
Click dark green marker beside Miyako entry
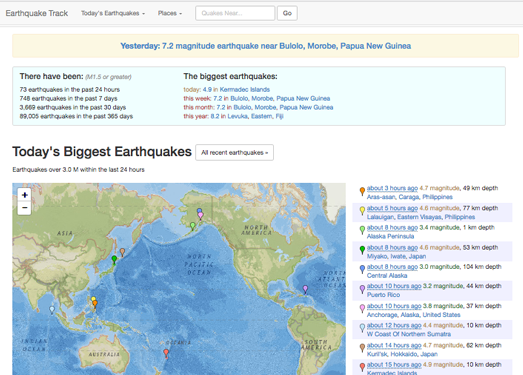tap(362, 250)
